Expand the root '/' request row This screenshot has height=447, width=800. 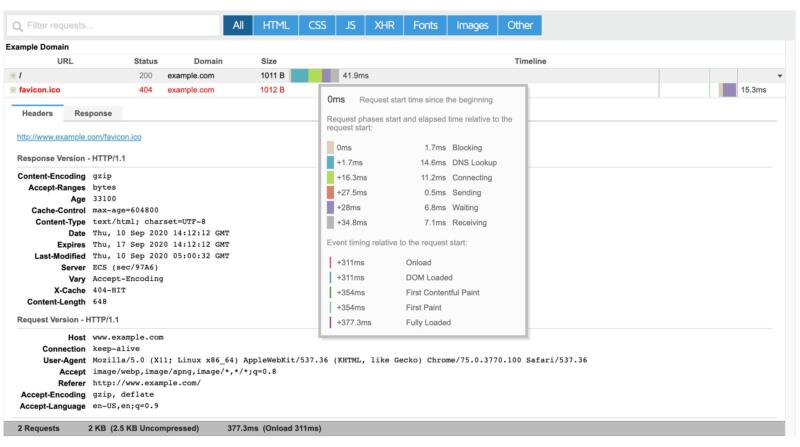(x=13, y=76)
